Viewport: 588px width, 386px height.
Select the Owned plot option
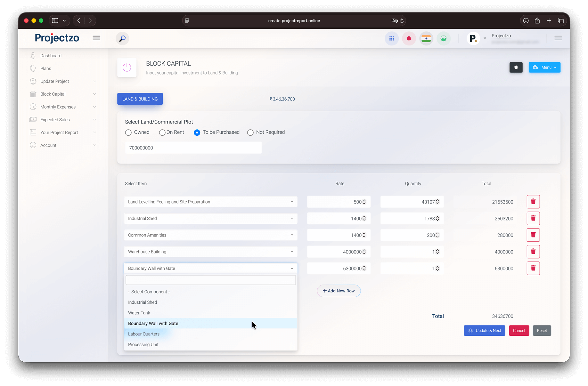[x=128, y=132]
